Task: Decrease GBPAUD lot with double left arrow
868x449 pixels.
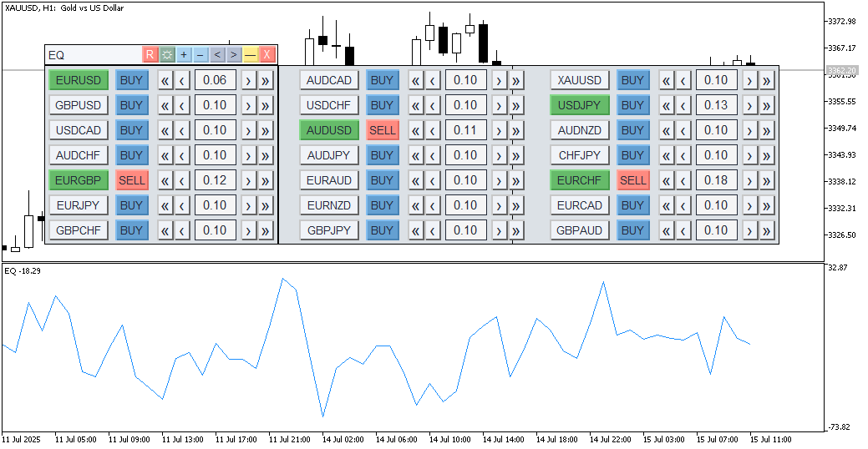Action: tap(666, 230)
